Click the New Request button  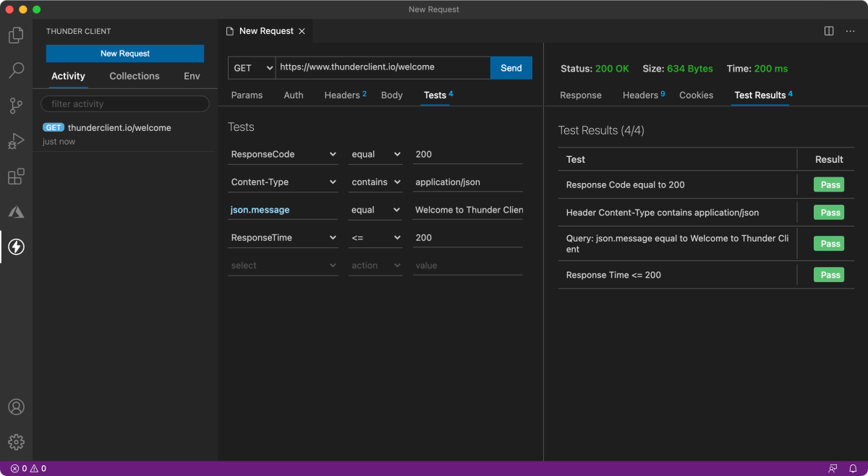point(125,54)
